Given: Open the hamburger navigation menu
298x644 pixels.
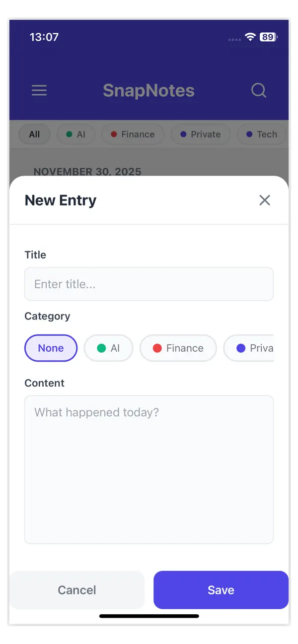Looking at the screenshot, I should point(39,90).
